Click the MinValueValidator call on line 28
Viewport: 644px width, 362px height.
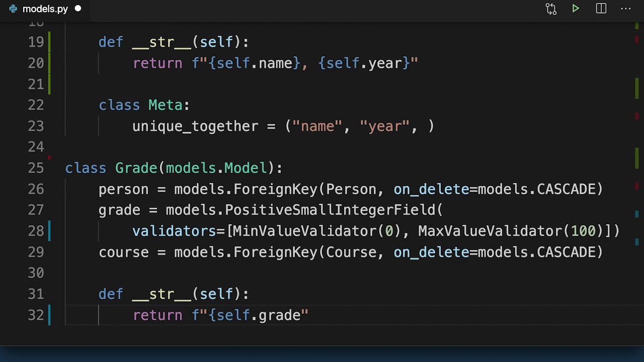point(304,231)
